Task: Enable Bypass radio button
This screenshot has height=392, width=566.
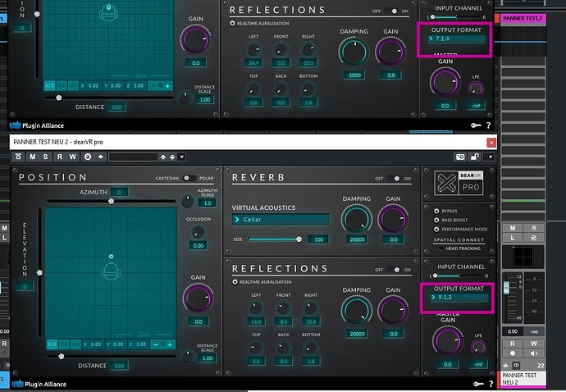Action: tap(436, 211)
